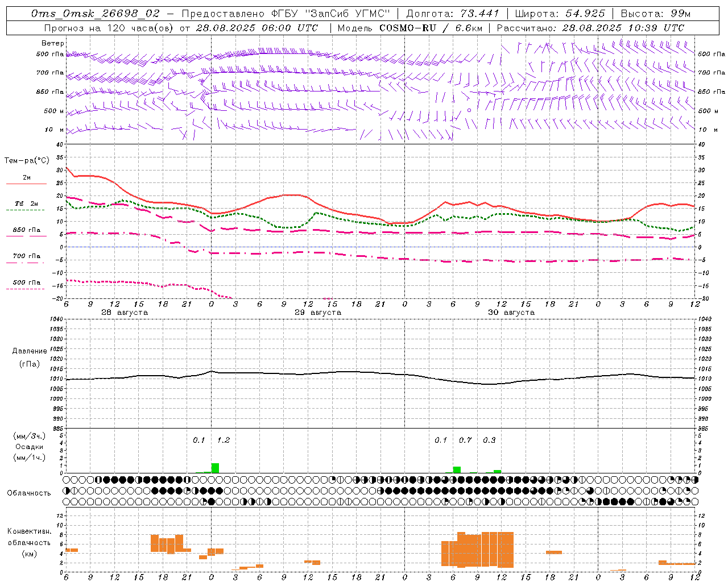Click the Модель COSMO-RU / 6.6км text

point(410,27)
